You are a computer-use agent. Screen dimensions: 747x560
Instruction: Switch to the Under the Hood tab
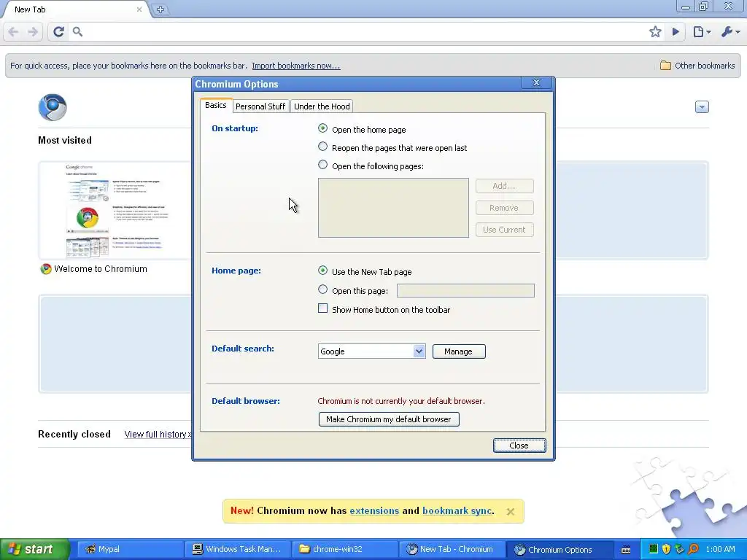pyautogui.click(x=322, y=106)
